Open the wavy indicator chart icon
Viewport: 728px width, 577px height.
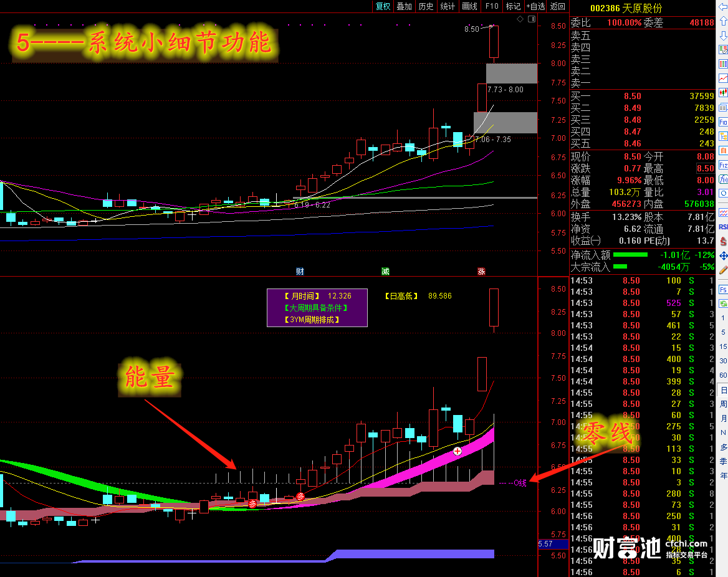[x=723, y=212]
